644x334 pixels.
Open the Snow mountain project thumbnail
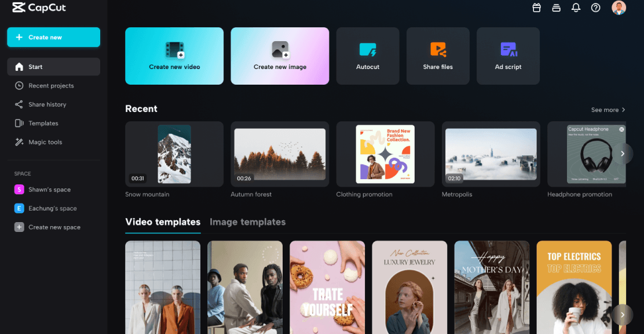pyautogui.click(x=174, y=154)
